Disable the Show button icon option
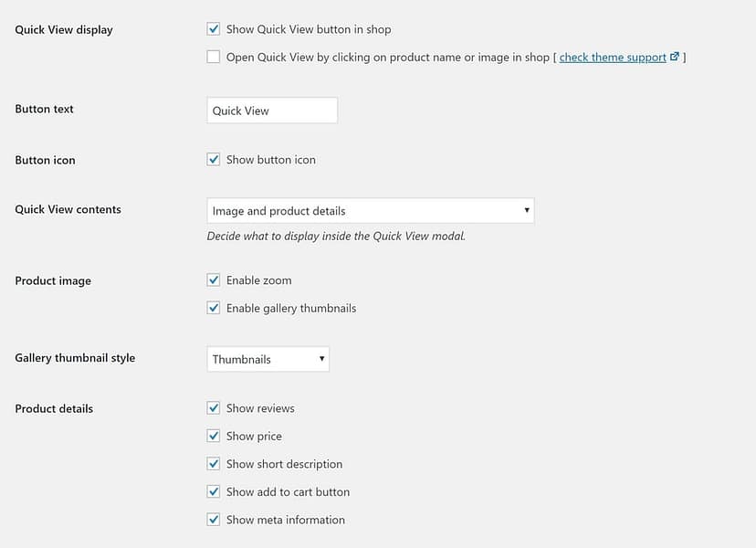756x548 pixels. 213,159
